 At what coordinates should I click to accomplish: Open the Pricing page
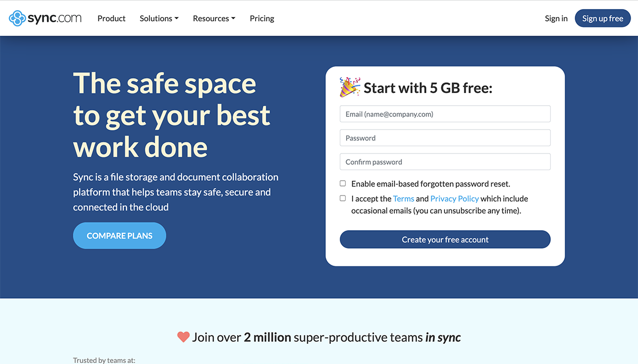(x=262, y=18)
